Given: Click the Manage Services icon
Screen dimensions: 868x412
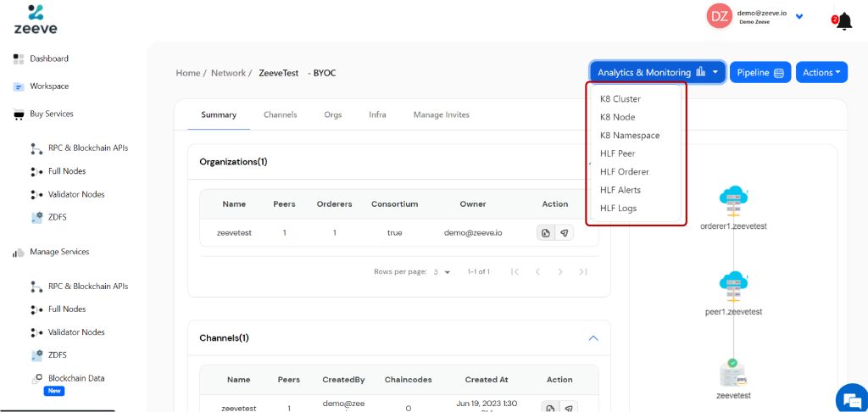Looking at the screenshot, I should [19, 253].
